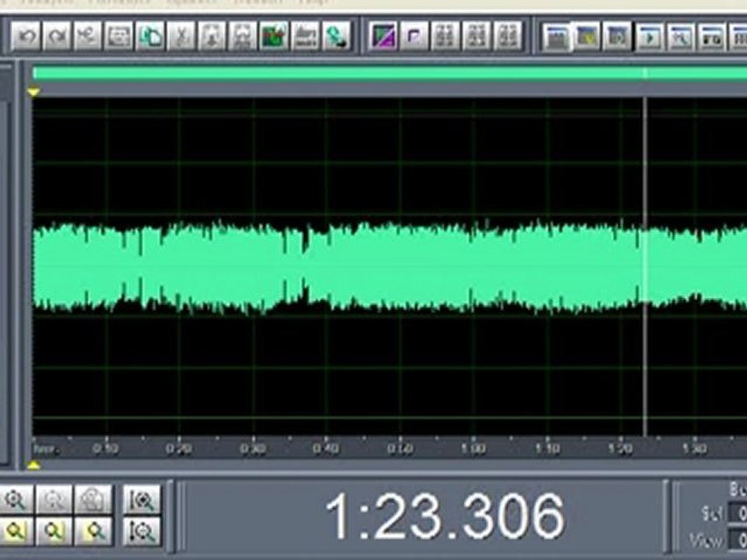
Task: Click Zoom In Vertically button
Action: pos(142,499)
